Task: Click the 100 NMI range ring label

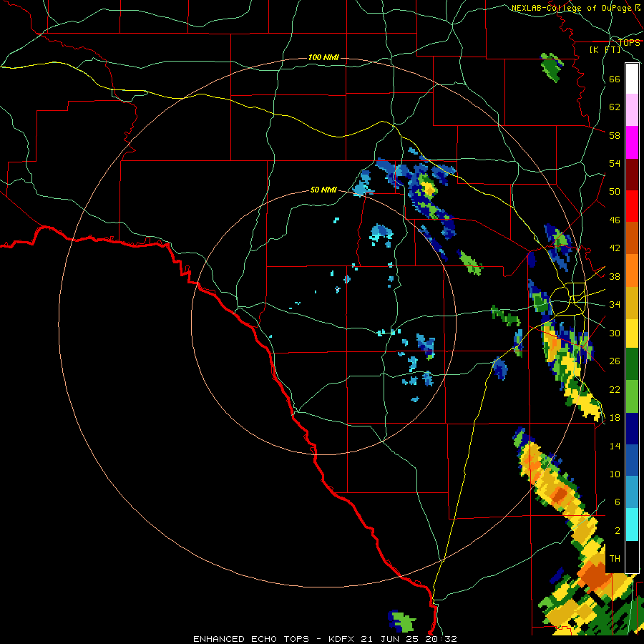Action: [323, 57]
